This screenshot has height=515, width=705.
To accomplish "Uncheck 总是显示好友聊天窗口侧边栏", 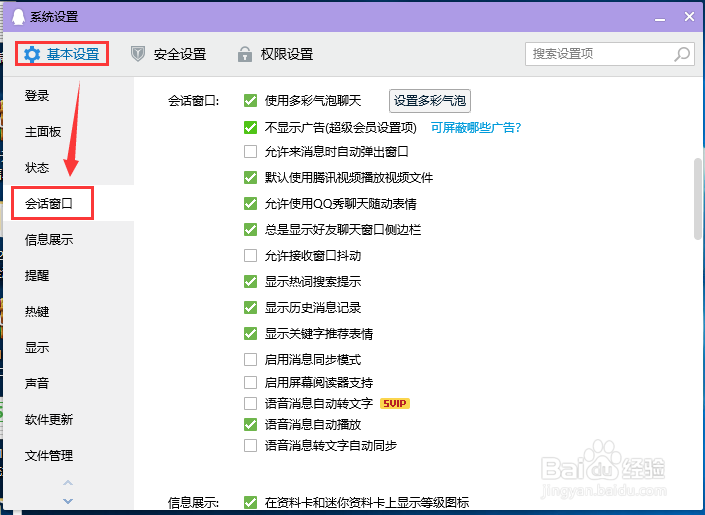I will coord(250,229).
